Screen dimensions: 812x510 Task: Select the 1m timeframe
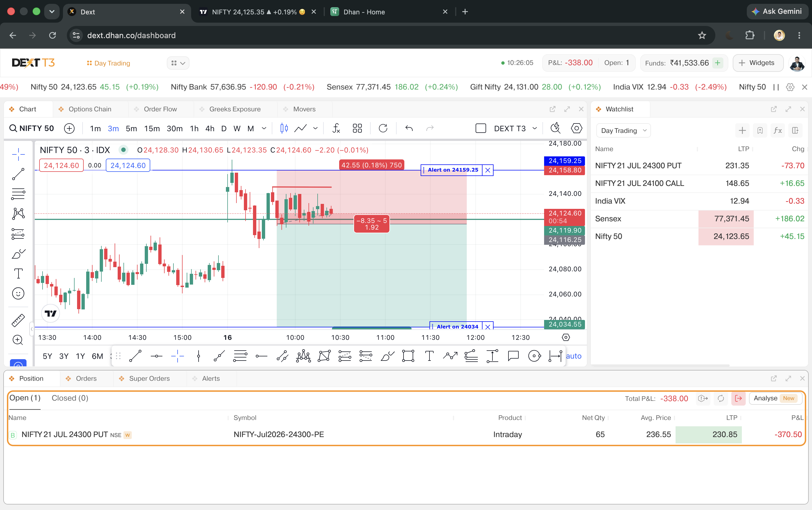[96, 128]
